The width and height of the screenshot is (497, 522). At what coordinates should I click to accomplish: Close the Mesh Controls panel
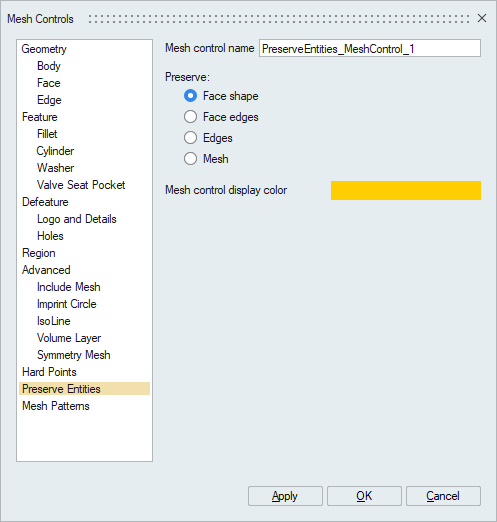(482, 18)
